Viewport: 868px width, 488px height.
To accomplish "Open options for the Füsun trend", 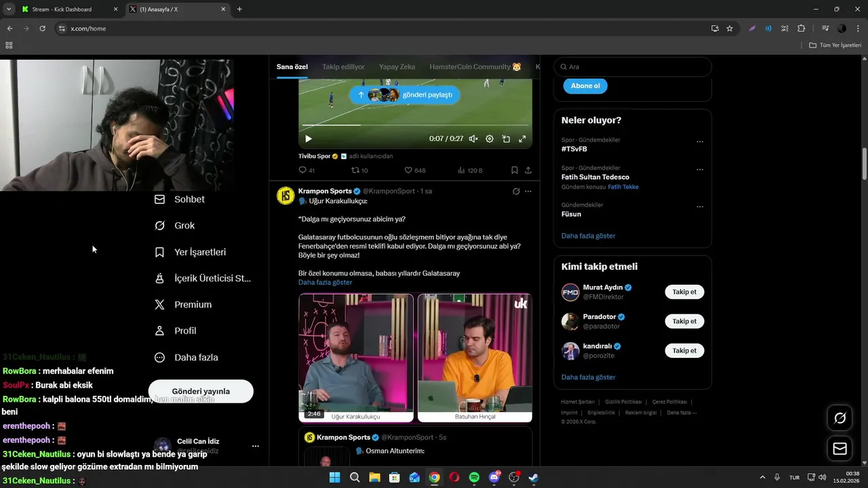I will [700, 207].
